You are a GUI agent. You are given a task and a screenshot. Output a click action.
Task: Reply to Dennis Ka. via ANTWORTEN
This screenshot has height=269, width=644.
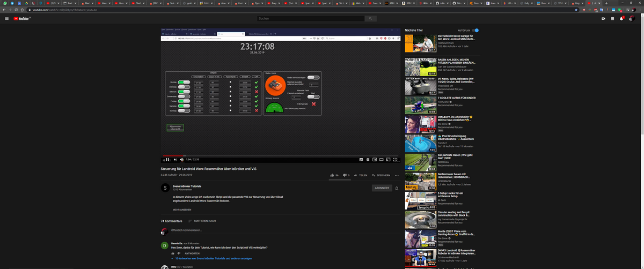pos(192,253)
